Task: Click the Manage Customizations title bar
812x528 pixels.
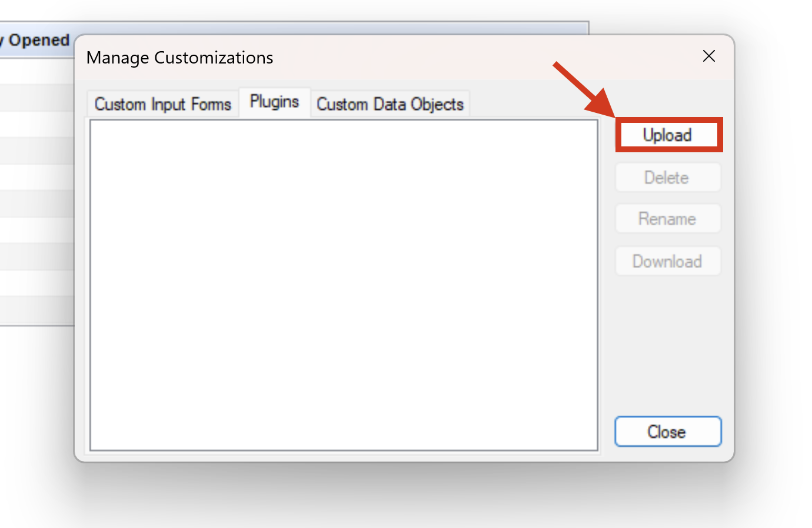Action: (353, 58)
